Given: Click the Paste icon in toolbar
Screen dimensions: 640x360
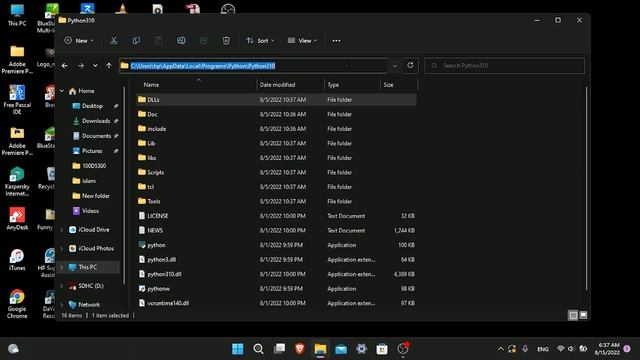Looking at the screenshot, I should pos(159,40).
